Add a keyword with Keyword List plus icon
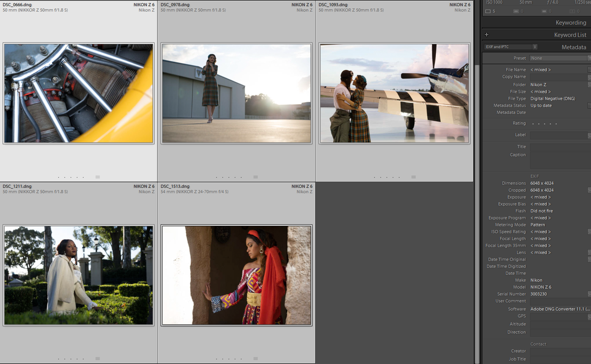 coord(487,35)
